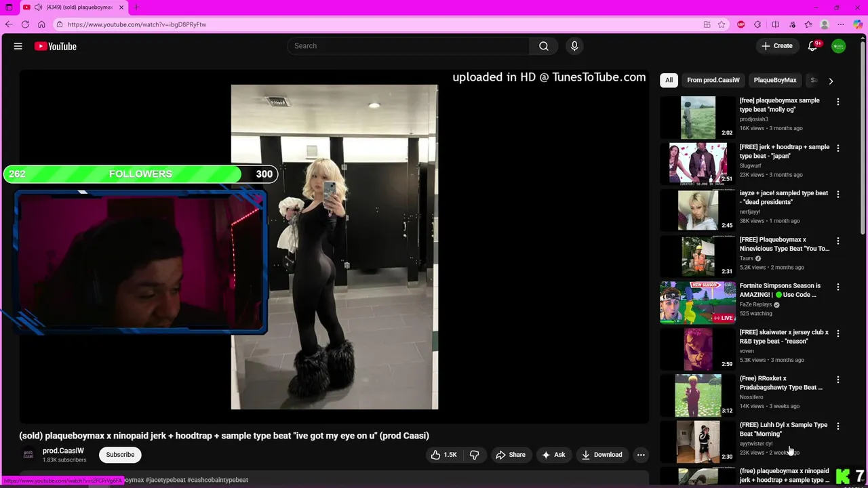Image resolution: width=868 pixels, height=488 pixels.
Task: Open the "molly og" video thumbnail
Action: coord(698,117)
